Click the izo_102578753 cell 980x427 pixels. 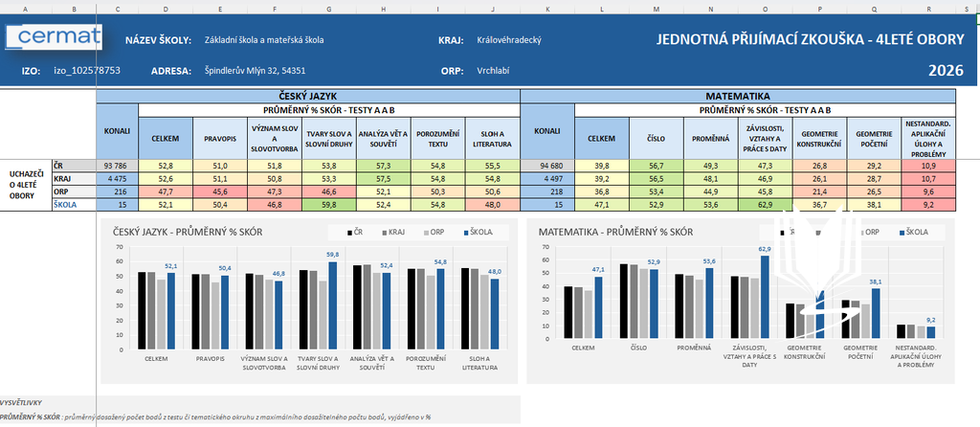pos(87,71)
